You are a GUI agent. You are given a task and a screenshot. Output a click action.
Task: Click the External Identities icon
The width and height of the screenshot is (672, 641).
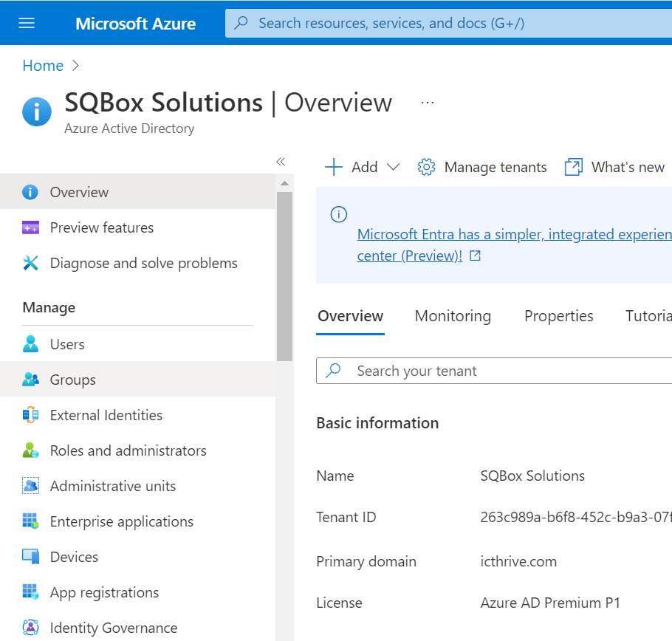click(30, 415)
